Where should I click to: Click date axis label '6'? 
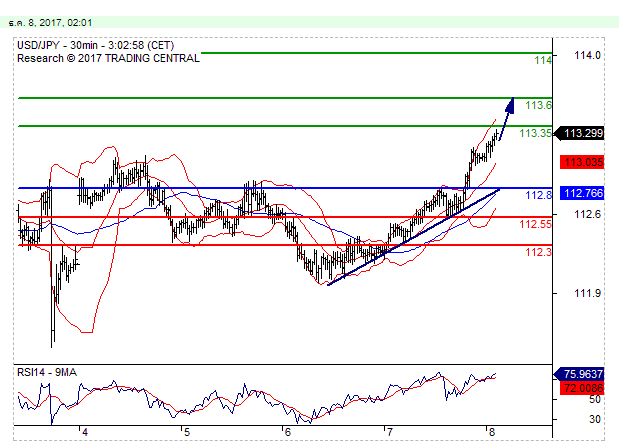288,432
